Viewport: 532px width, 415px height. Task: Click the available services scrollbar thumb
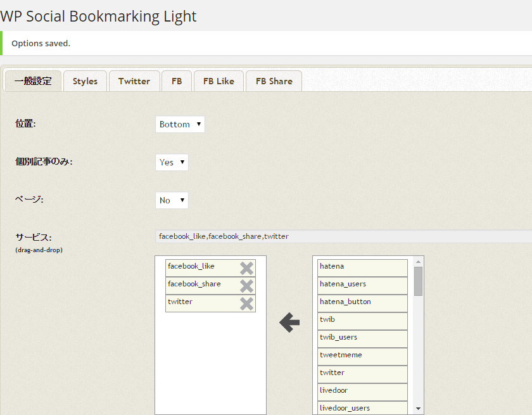tap(419, 281)
